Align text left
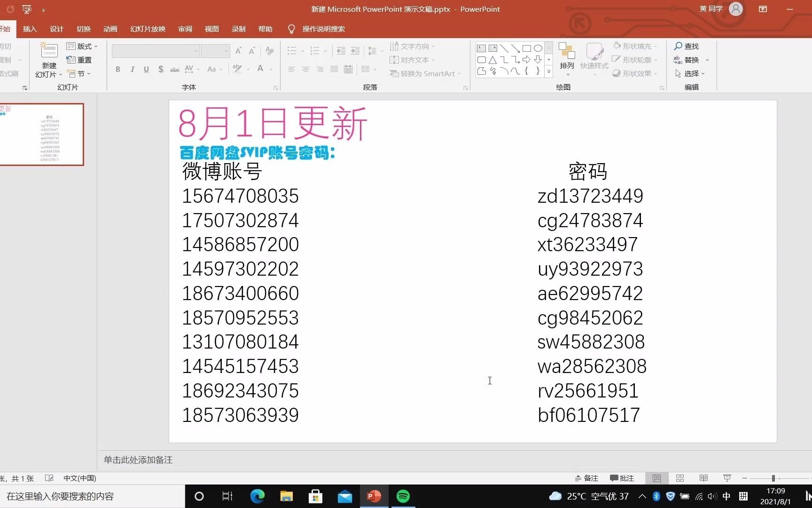This screenshot has width=812, height=508. point(292,69)
